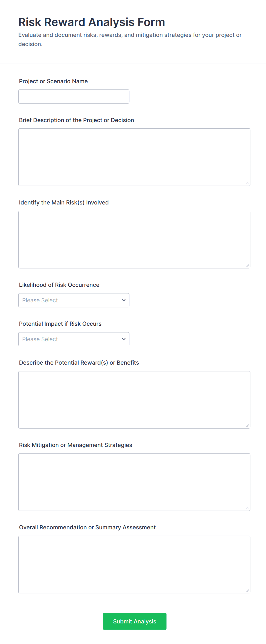Click the Overall Recommendation or Summary Assessment label
Viewport: 266px width, 644px height.
87,527
